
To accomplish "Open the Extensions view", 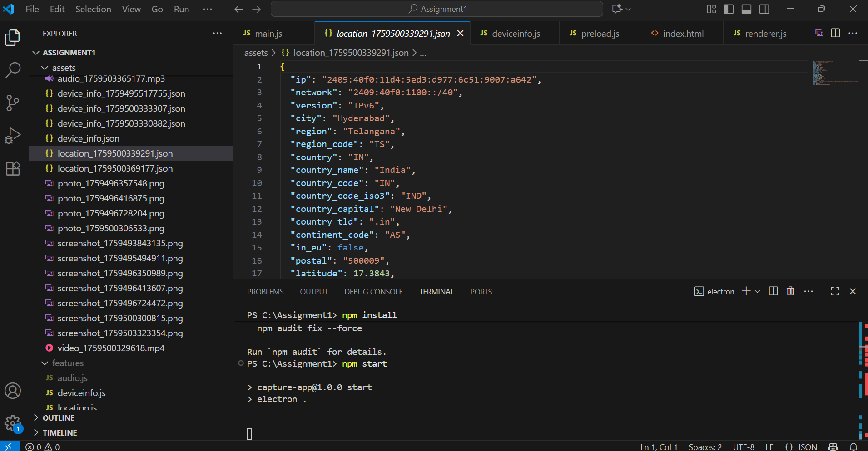I will click(13, 169).
